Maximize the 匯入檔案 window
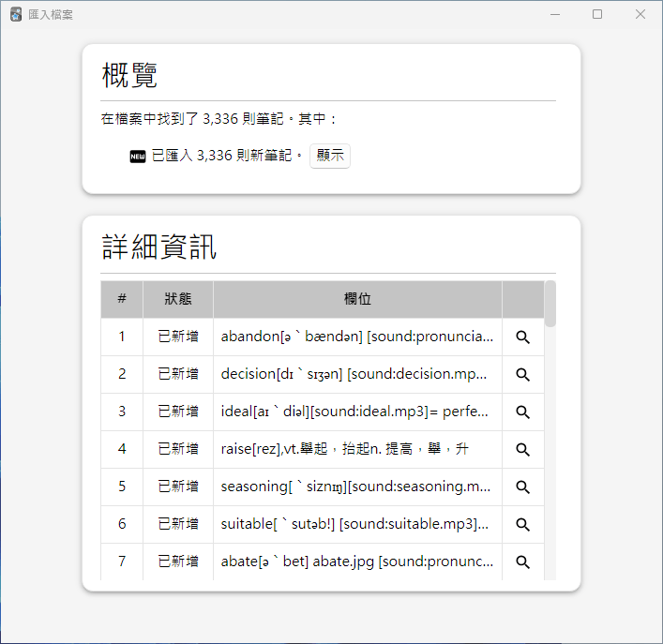This screenshot has height=644, width=663. (597, 14)
